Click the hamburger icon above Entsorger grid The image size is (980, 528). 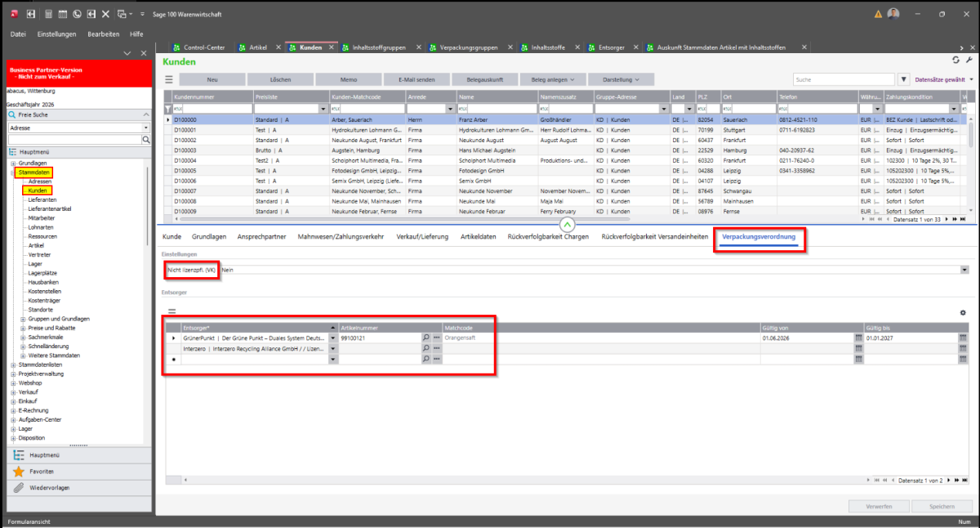click(x=171, y=311)
